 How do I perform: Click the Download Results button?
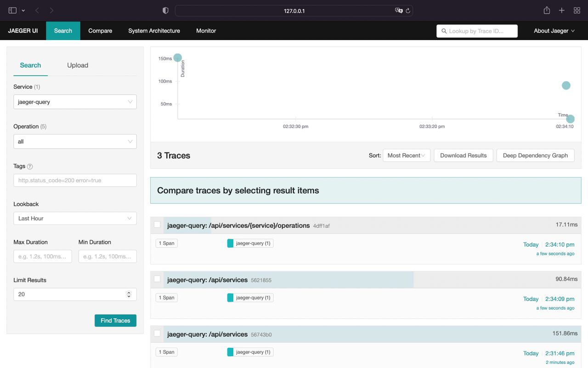(463, 155)
